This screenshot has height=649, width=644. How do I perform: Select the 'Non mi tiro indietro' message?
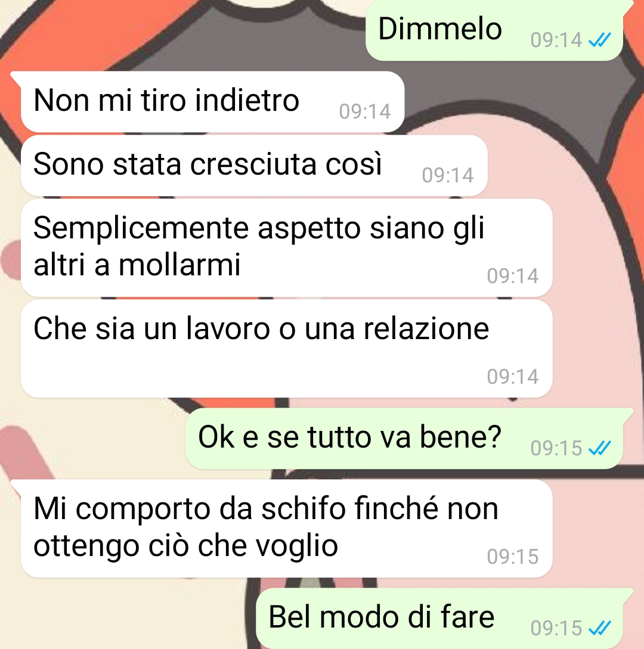[212, 101]
